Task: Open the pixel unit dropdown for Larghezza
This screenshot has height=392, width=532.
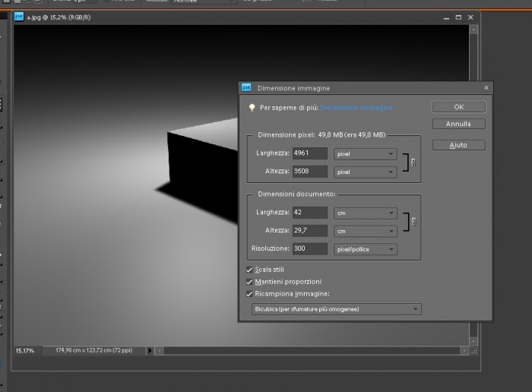Action: click(x=366, y=154)
